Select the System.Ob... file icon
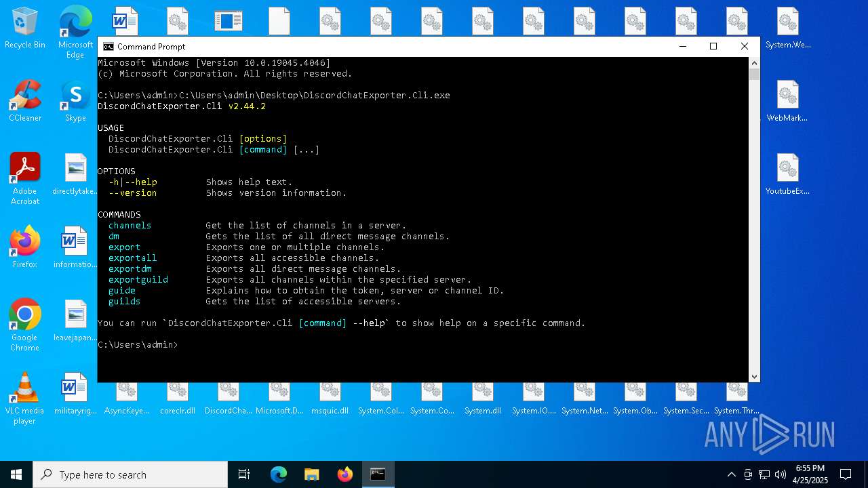The width and height of the screenshot is (868, 488). [635, 399]
